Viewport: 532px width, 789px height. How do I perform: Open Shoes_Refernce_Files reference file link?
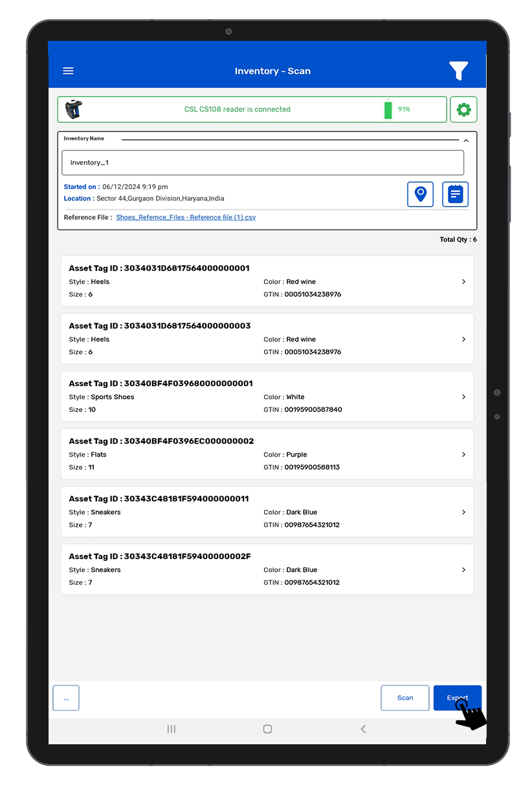(x=186, y=218)
